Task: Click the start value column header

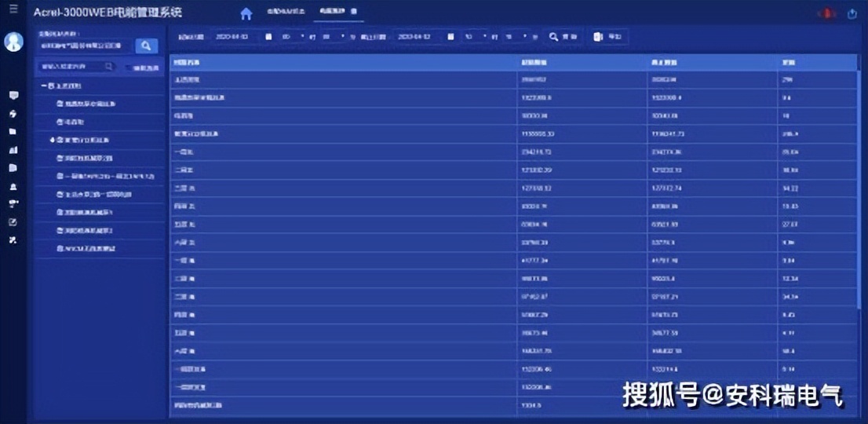Action: click(x=582, y=63)
